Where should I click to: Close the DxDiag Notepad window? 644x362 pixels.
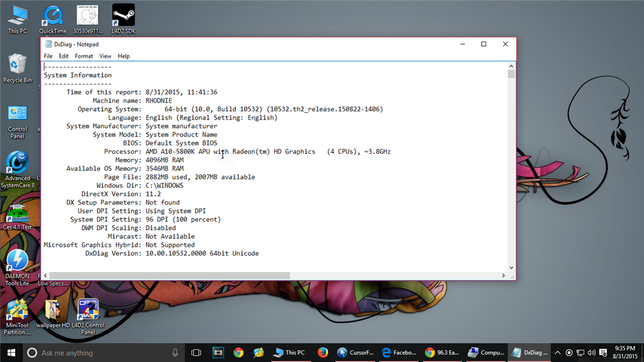tap(505, 44)
